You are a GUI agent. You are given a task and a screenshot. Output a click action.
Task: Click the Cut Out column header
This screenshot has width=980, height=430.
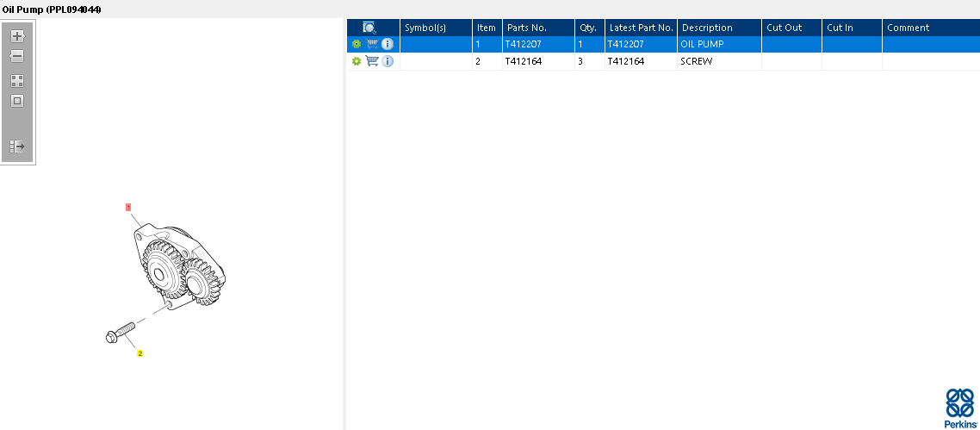792,28
